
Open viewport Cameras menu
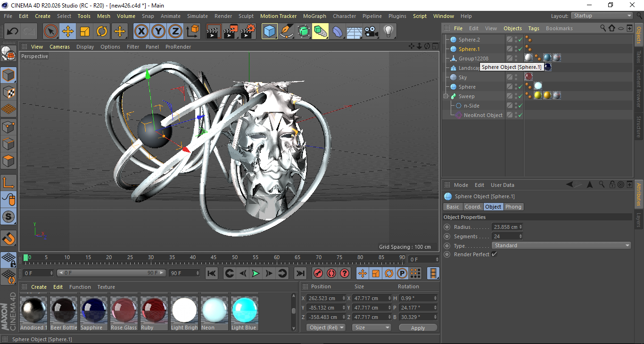tap(59, 47)
